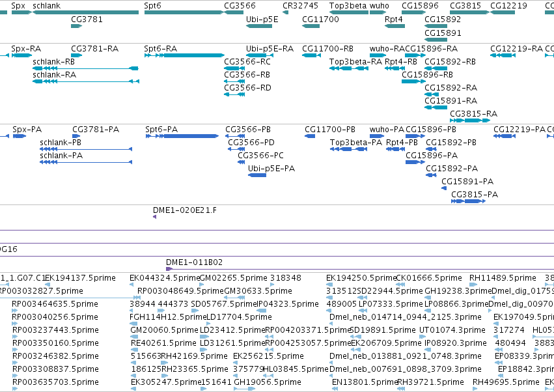The height and width of the screenshot is (392, 554).
Task: Select the 'CG15891-RA' transcript label
Action: tap(451, 101)
